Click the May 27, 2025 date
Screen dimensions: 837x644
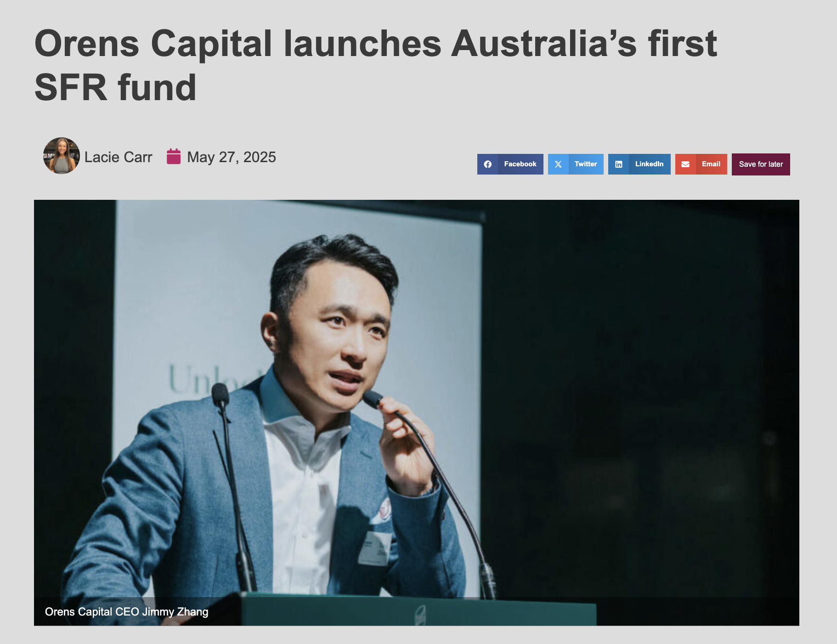tap(232, 157)
